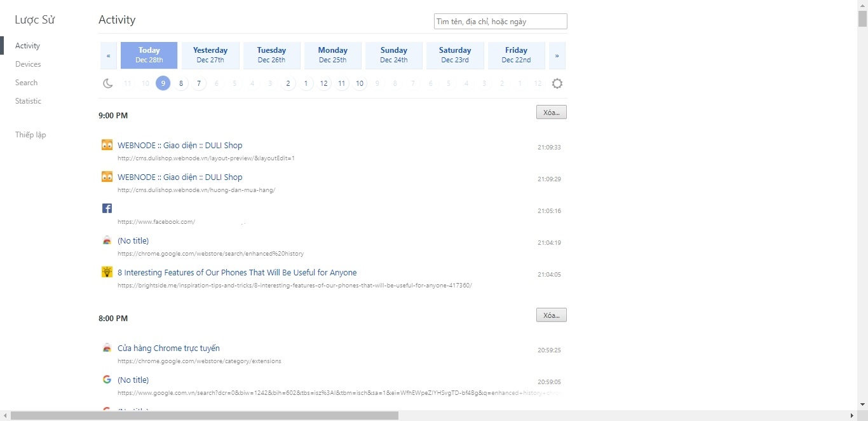
Task: Click the « arrow to show earlier dates
Action: point(108,55)
